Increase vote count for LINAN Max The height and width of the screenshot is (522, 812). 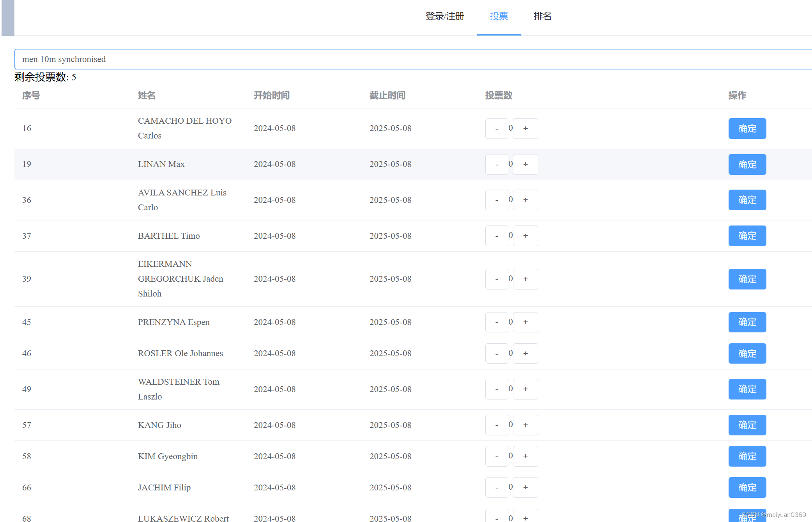525,164
